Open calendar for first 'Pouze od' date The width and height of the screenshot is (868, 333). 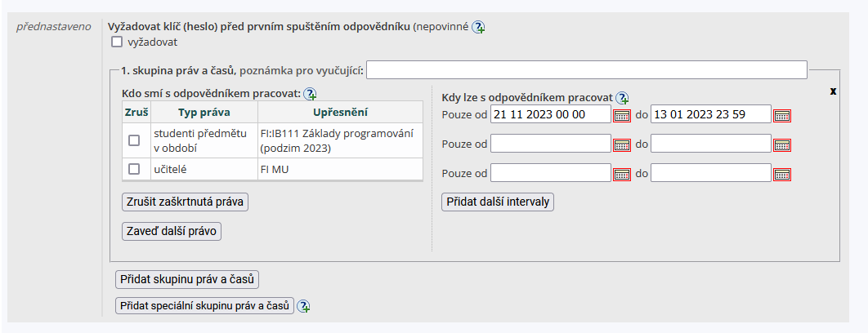[x=622, y=115]
